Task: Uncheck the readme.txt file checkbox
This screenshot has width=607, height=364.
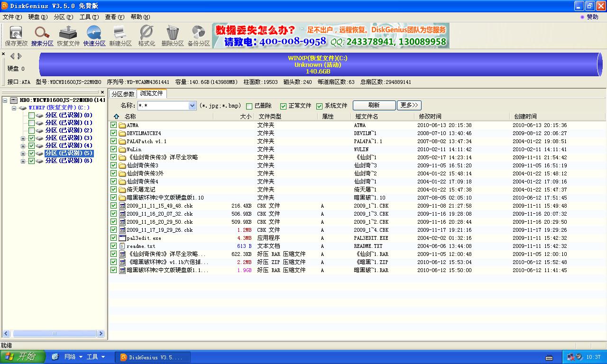Action: click(113, 246)
